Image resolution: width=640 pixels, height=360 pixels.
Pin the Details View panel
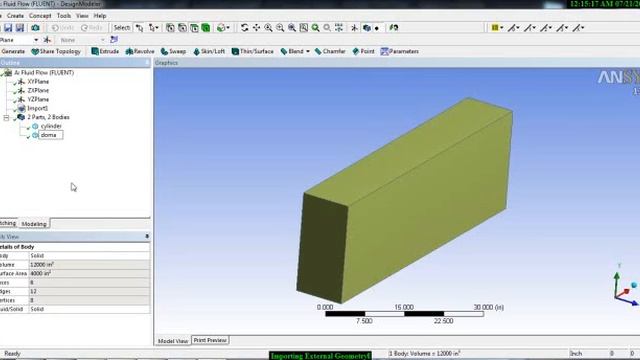tap(147, 236)
